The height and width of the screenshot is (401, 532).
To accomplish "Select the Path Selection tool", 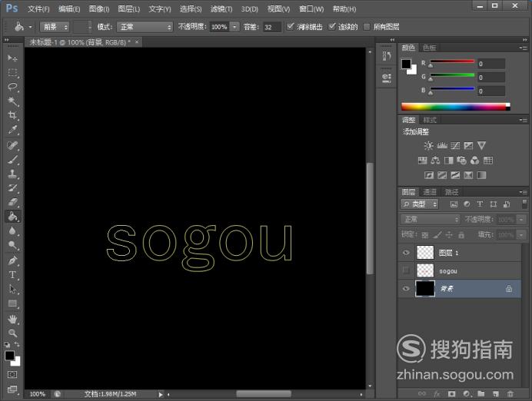I will 12,289.
